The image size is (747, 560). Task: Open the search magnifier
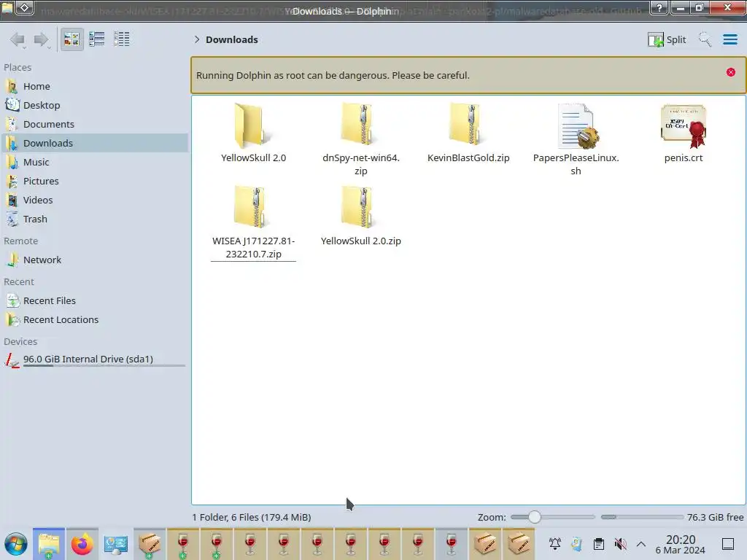tap(705, 39)
